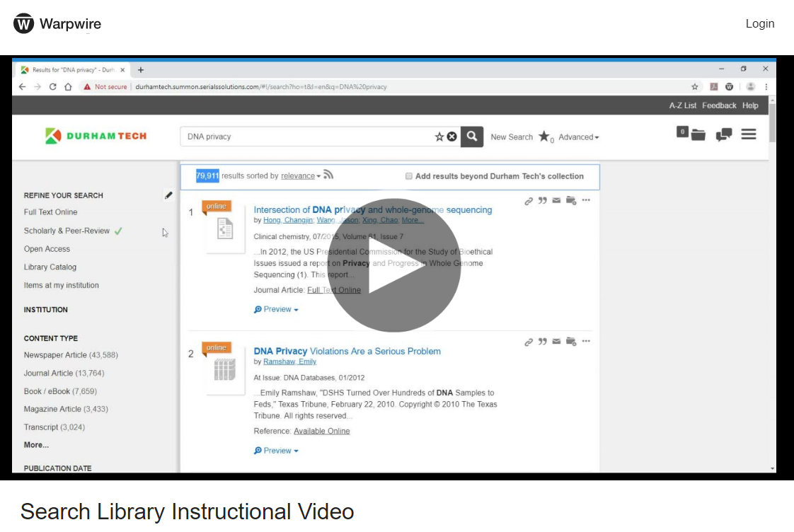Click the saved items folder icon

click(698, 134)
